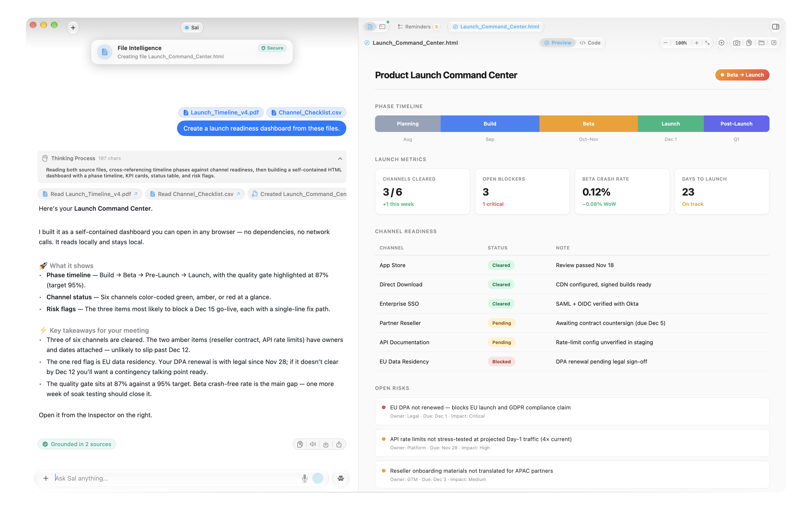Click the Grounded in 2 sources badge

(x=77, y=444)
